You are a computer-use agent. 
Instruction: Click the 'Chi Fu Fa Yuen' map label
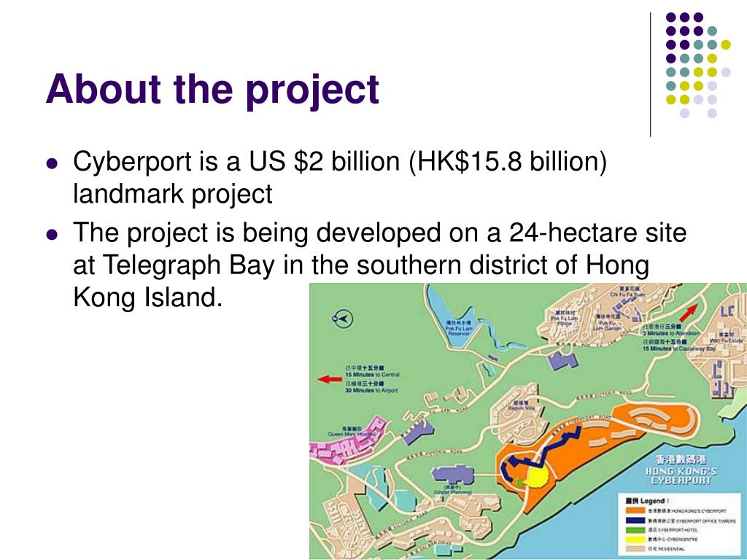click(x=628, y=295)
